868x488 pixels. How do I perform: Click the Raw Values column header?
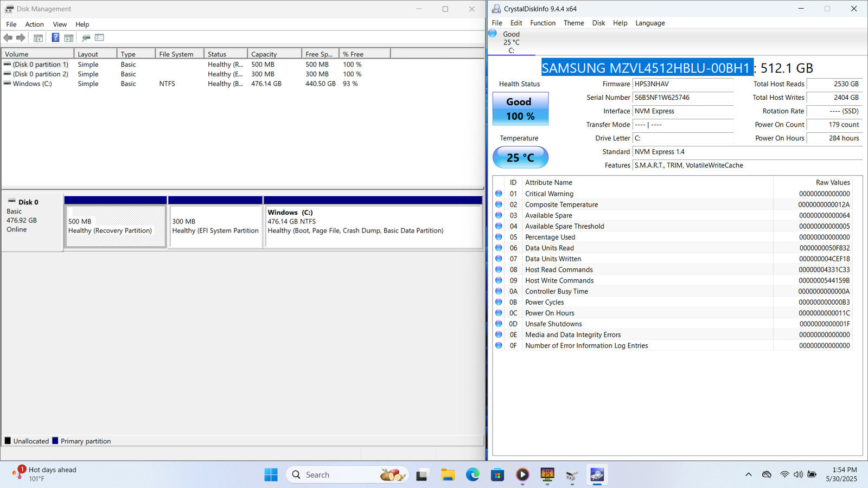(x=813, y=182)
